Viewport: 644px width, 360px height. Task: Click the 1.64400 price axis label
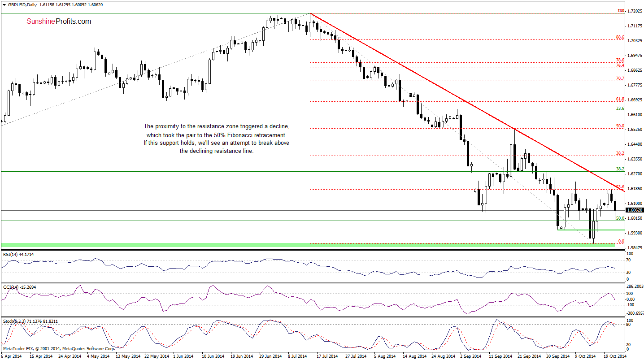[636, 144]
